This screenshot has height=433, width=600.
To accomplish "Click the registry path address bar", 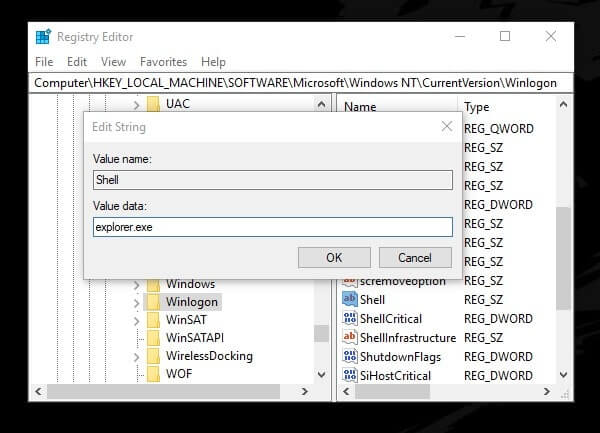I will pos(301,83).
